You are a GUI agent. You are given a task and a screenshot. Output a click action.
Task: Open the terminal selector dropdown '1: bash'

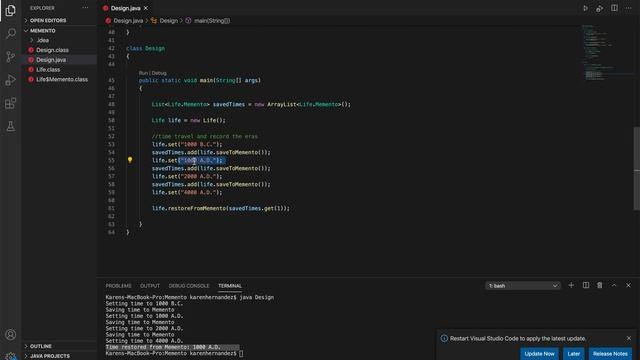click(523, 286)
